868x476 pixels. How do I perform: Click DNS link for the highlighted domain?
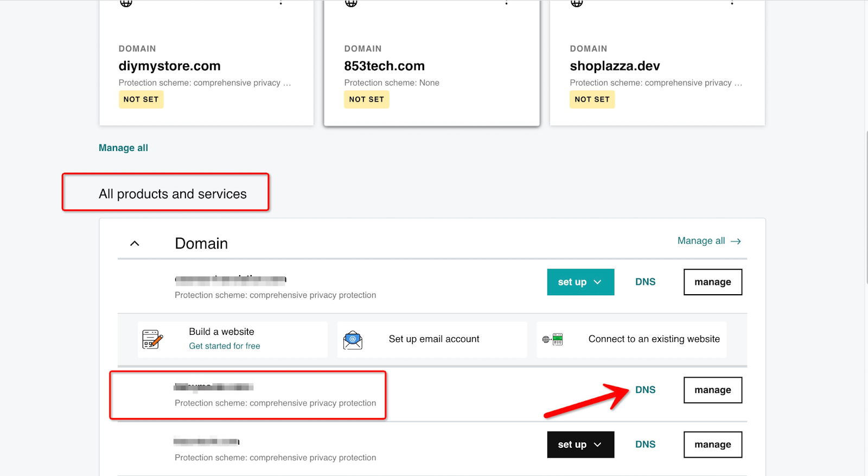(x=645, y=390)
